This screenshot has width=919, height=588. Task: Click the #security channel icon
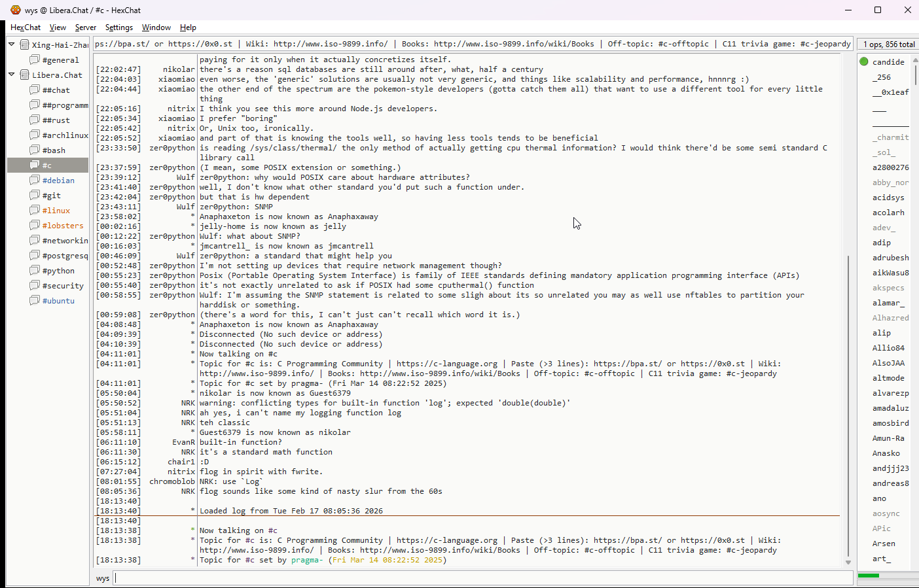pyautogui.click(x=35, y=285)
